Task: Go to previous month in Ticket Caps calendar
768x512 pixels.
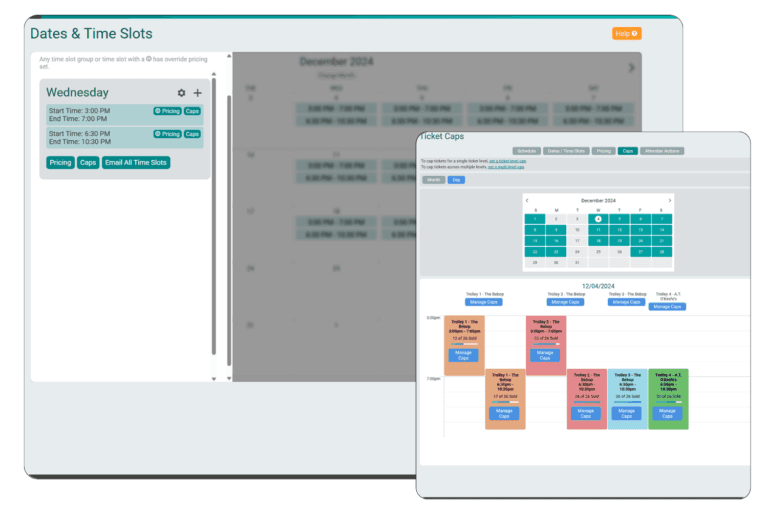Action: 528,200
